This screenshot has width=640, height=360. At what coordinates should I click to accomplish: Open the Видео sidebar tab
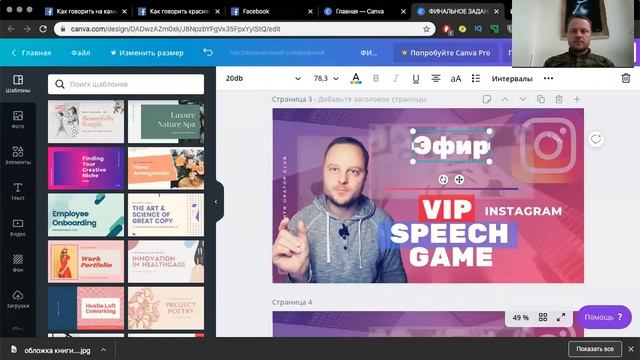click(18, 227)
